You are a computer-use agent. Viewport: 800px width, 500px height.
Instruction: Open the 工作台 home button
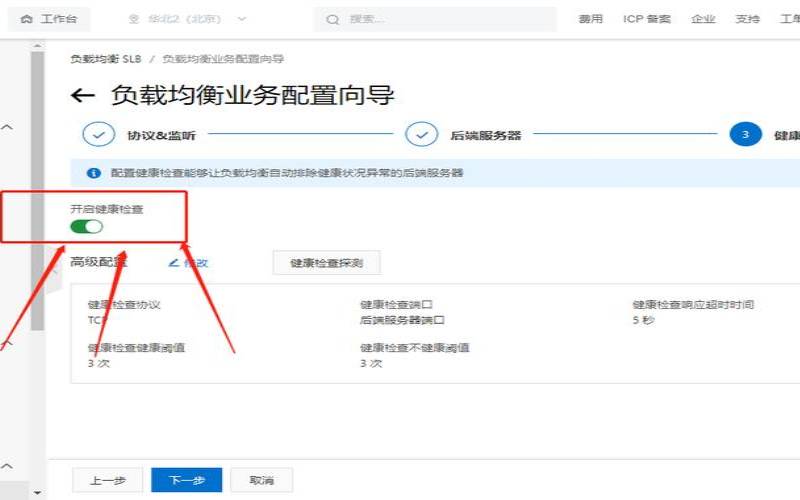pyautogui.click(x=49, y=19)
